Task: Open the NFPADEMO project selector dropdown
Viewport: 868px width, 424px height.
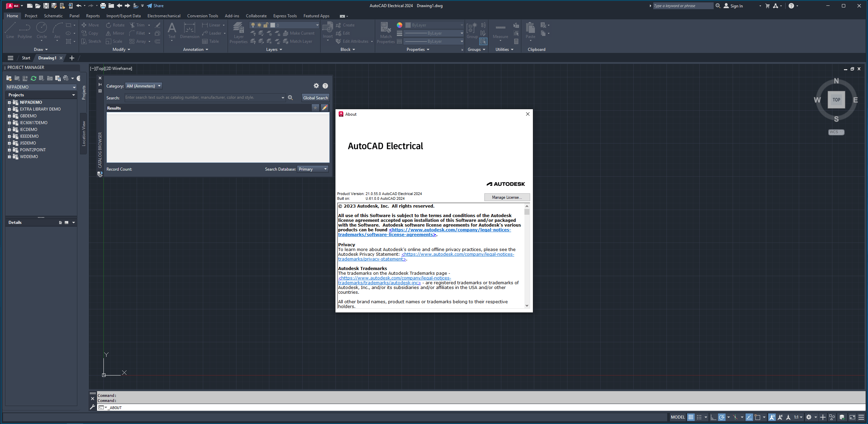Action: coord(41,87)
